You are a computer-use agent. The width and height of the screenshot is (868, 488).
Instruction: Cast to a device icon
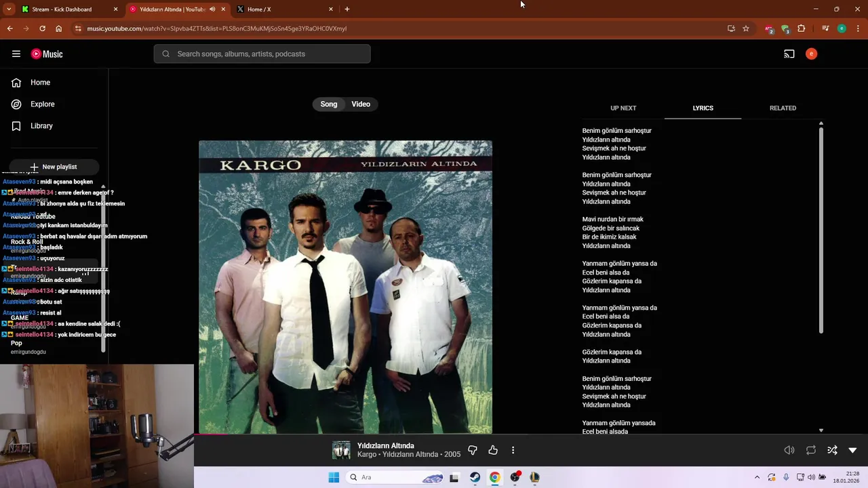789,54
